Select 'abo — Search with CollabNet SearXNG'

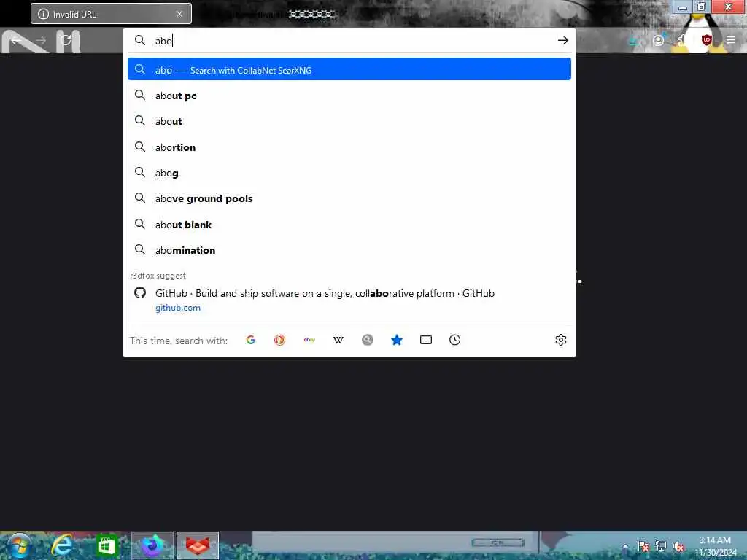pyautogui.click(x=349, y=69)
